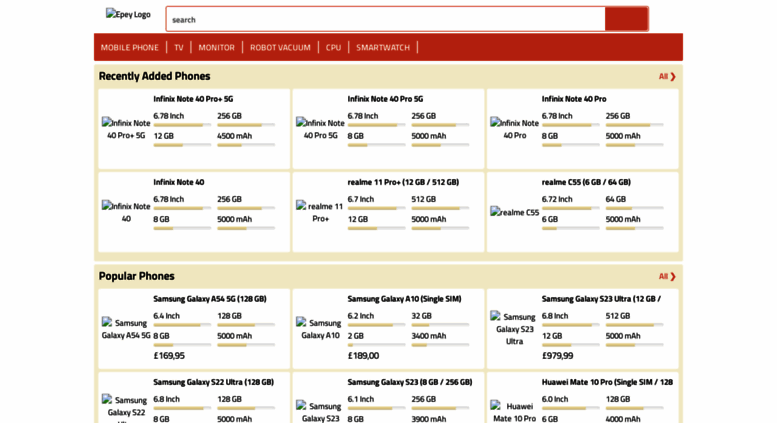777x423 pixels.
Task: Click 6.4 Inch on Galaxy A54 5G
Action: click(166, 316)
